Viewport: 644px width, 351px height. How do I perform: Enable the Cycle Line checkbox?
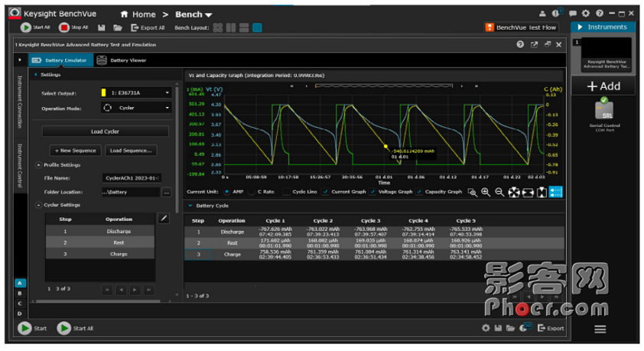[286, 192]
